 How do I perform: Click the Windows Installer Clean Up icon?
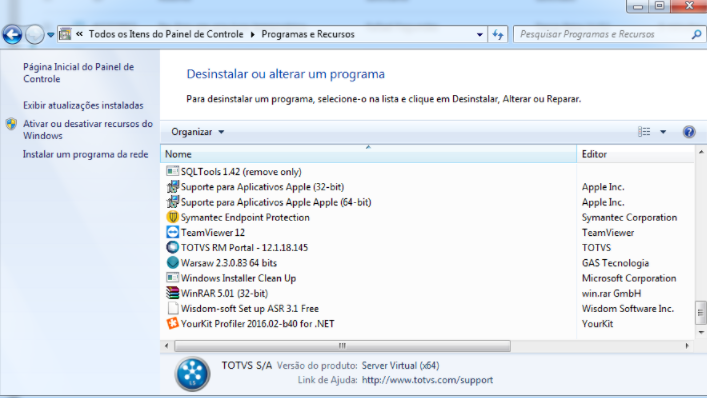[x=172, y=278]
